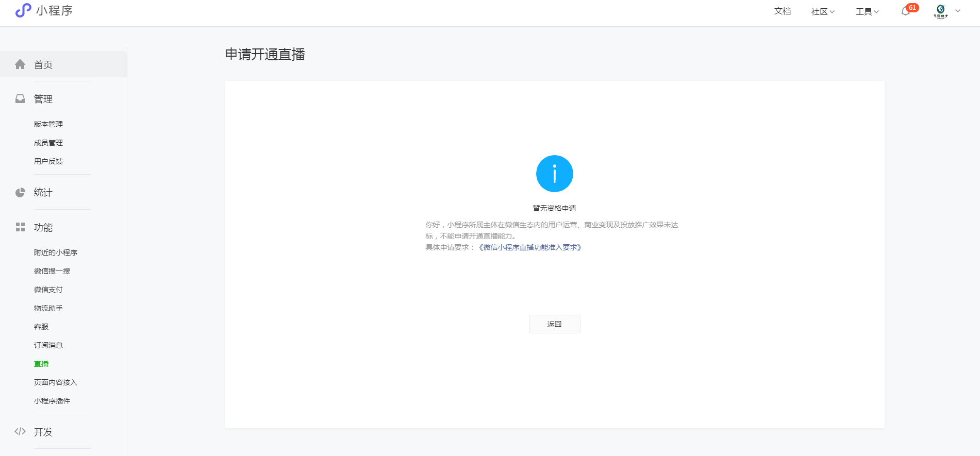Click the 小程序 logo icon
980x456 pixels.
click(x=23, y=10)
